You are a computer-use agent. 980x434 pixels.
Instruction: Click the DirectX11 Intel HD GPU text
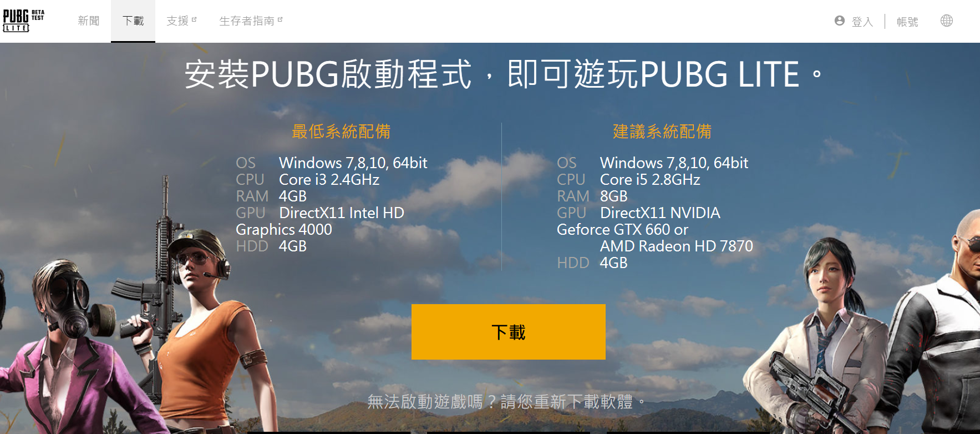pyautogui.click(x=342, y=213)
